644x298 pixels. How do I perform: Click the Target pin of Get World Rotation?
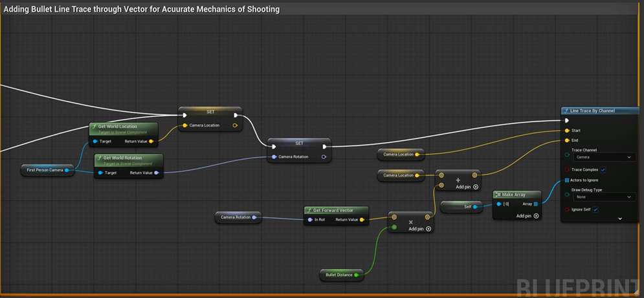(100, 173)
